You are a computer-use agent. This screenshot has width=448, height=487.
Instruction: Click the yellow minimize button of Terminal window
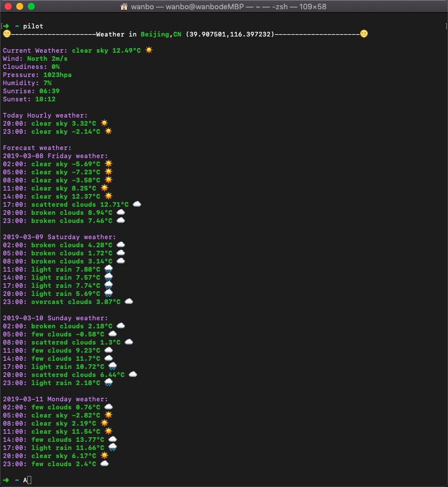click(x=20, y=6)
